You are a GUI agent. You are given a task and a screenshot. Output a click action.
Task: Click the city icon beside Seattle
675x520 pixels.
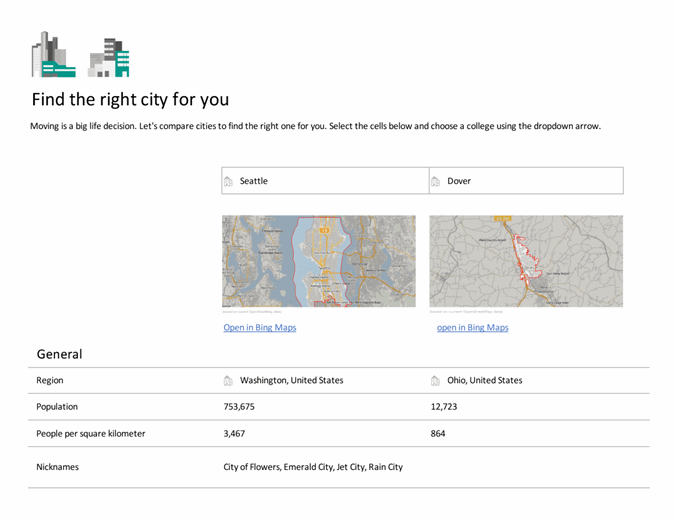228,181
